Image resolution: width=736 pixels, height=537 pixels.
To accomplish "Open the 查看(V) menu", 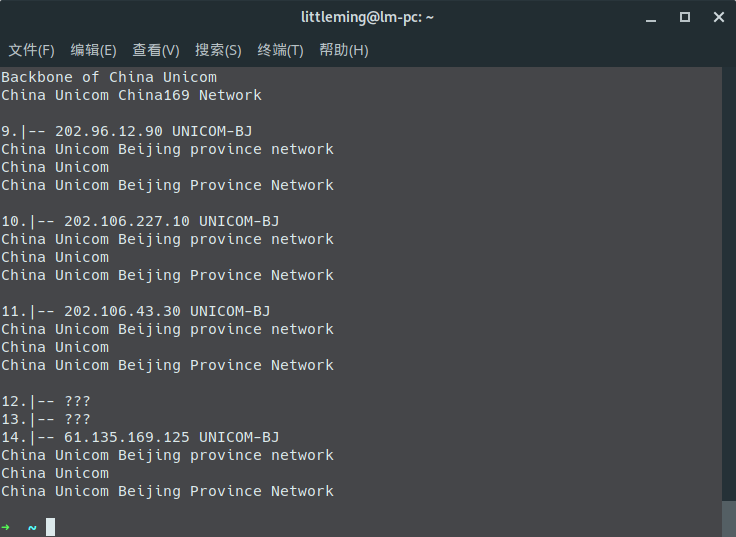I will pos(156,50).
